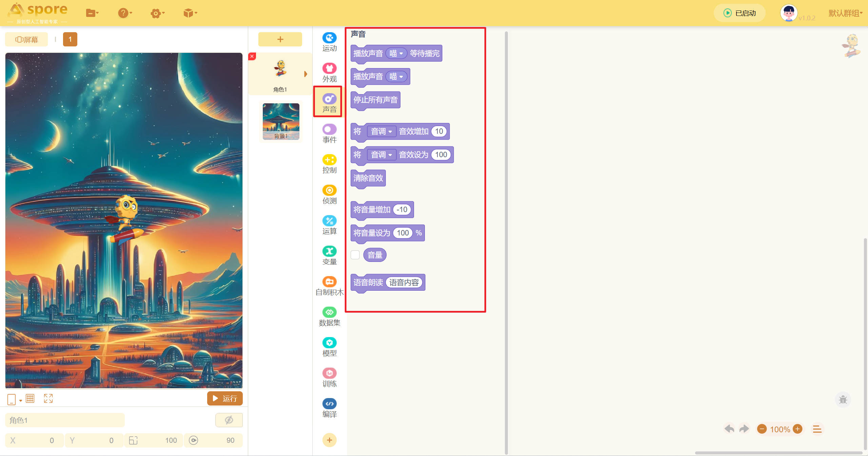The width and height of the screenshot is (868, 456).
Task: Toggle the stage grid icon
Action: click(x=30, y=398)
